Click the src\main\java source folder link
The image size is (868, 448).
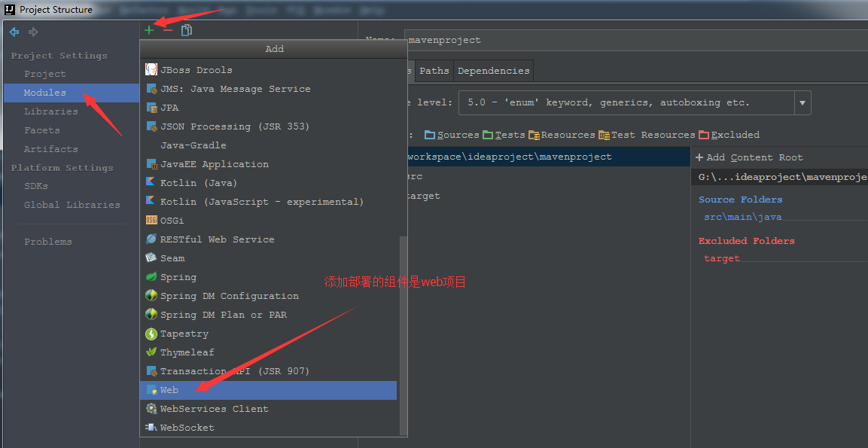point(742,217)
